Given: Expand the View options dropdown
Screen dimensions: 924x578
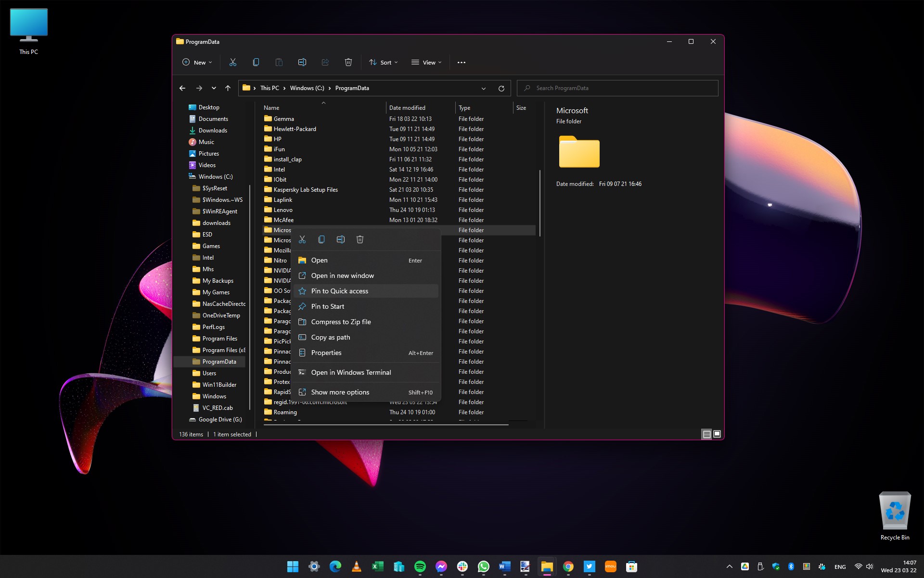Looking at the screenshot, I should [425, 62].
